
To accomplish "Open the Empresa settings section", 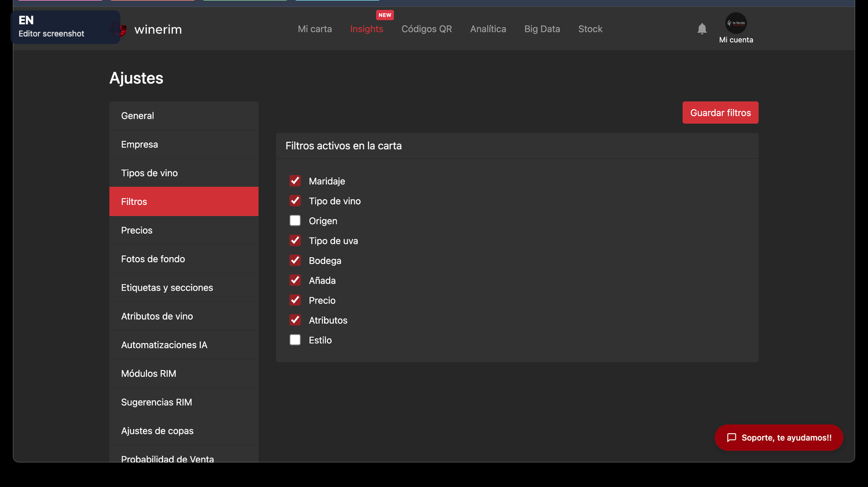I will tap(184, 144).
